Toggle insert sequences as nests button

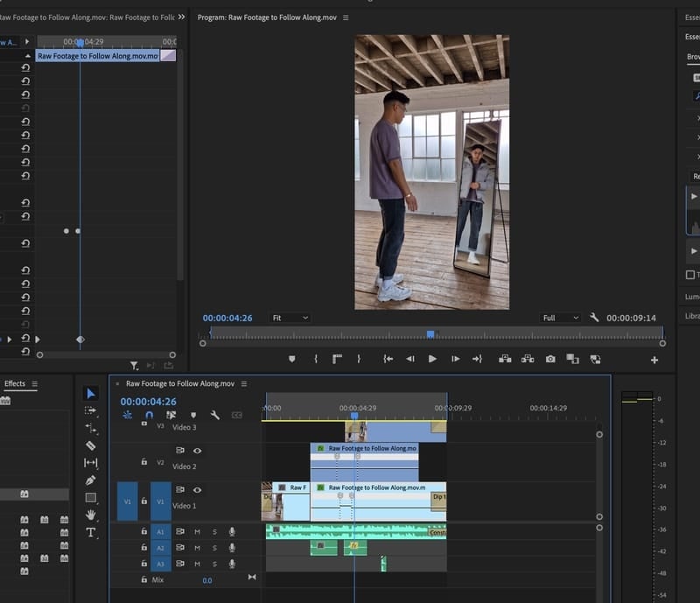pos(127,415)
